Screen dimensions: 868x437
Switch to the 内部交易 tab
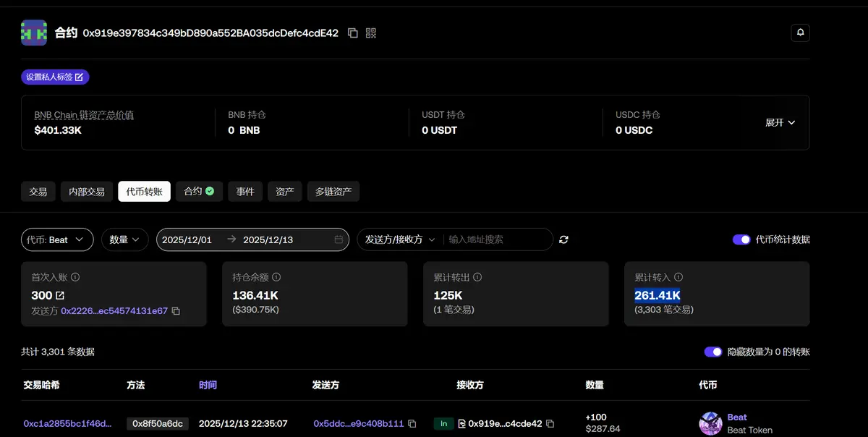coord(87,192)
